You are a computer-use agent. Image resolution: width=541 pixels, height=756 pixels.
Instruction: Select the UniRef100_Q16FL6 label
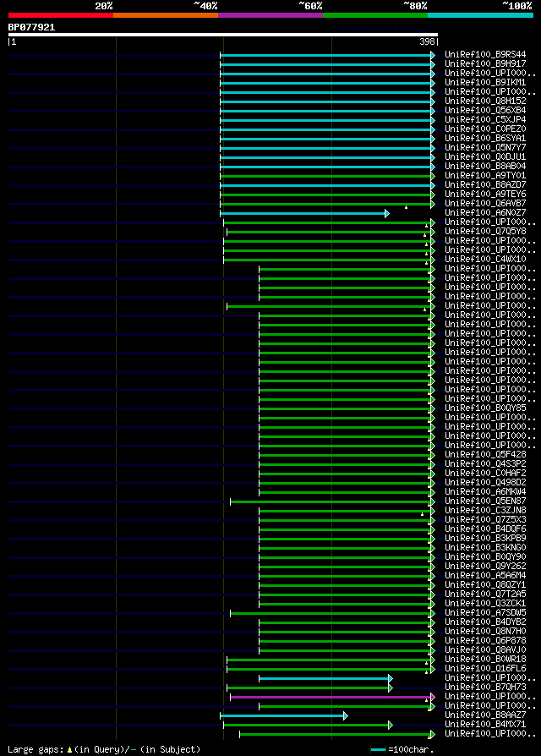tap(485, 669)
